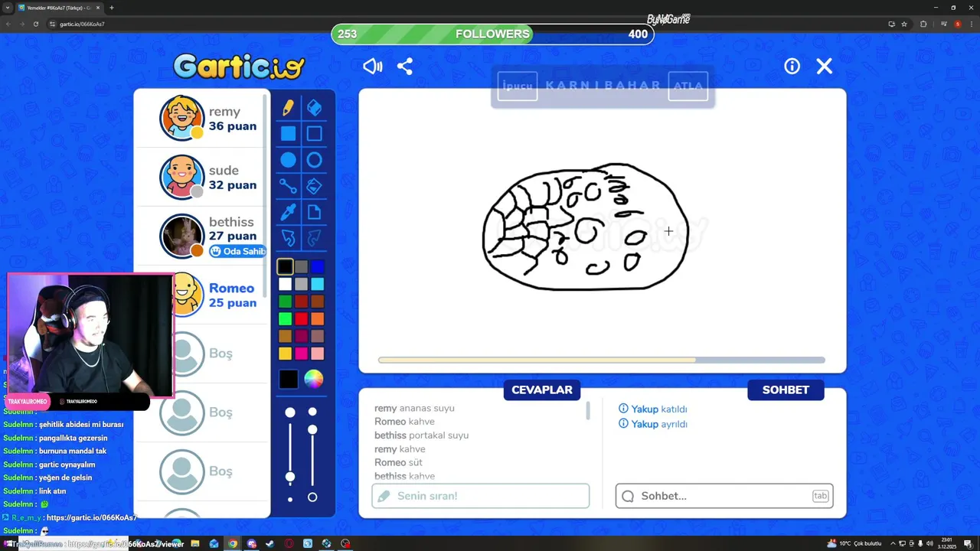
Task: Clear canvas with the blank page icon
Action: coord(314,212)
